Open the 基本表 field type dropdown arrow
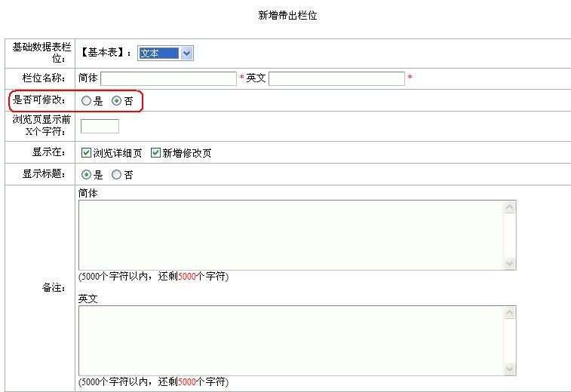571x392 pixels. (187, 53)
